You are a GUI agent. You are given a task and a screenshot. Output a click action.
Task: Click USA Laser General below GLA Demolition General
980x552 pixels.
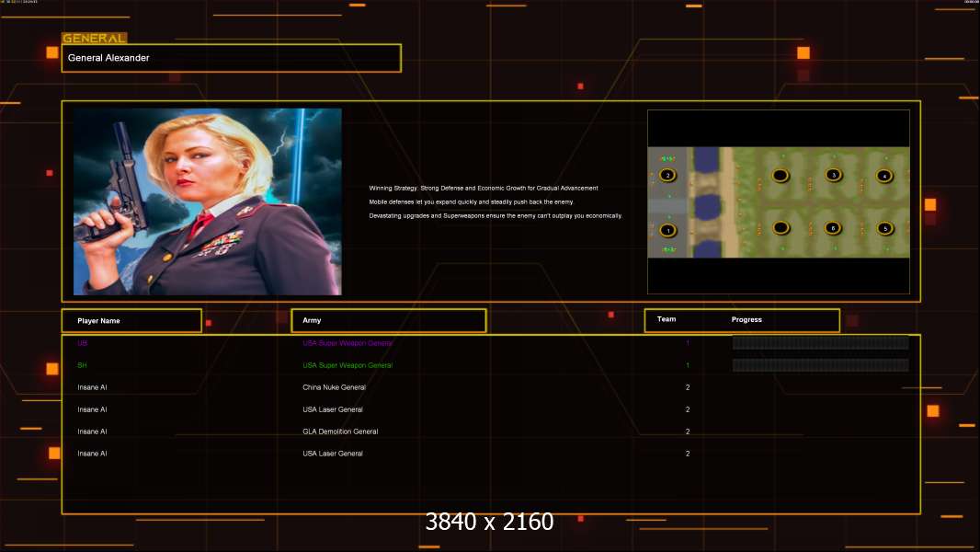(333, 454)
